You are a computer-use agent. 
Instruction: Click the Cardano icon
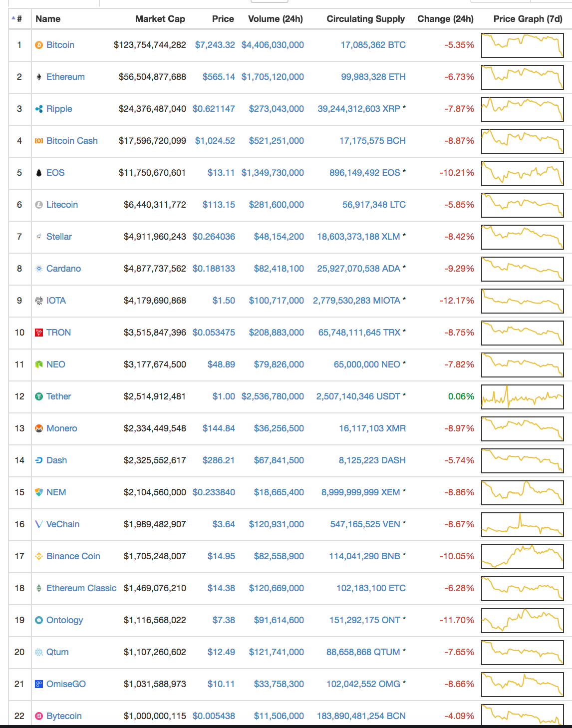coord(39,269)
